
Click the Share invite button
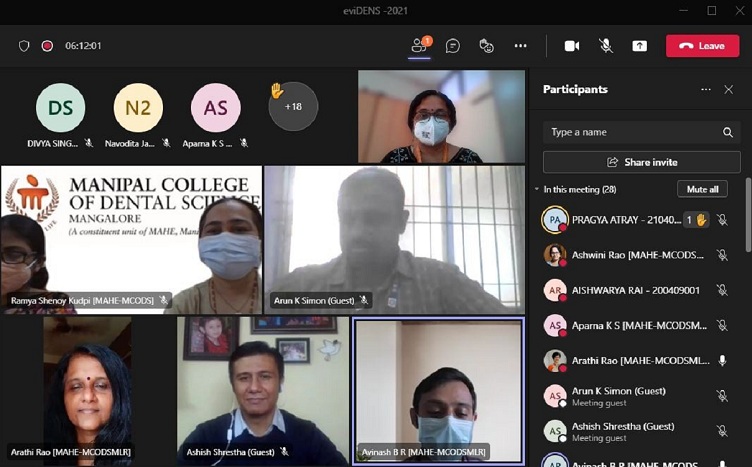click(x=642, y=162)
